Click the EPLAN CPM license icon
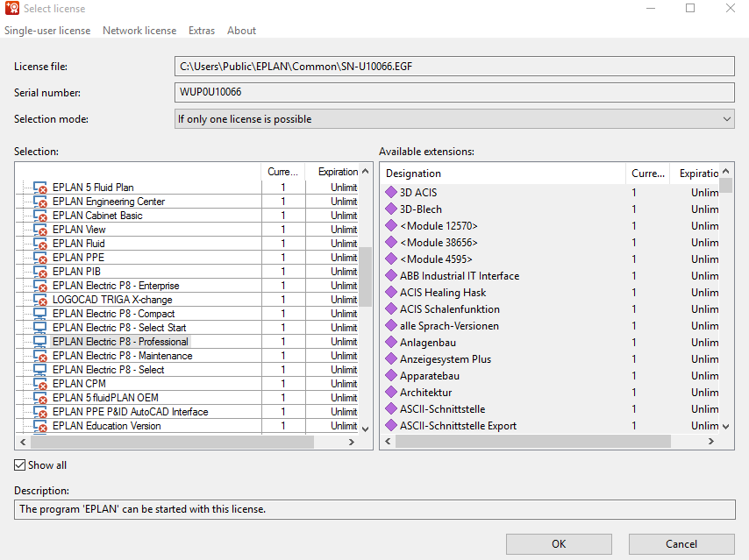This screenshot has width=749, height=560. (x=40, y=384)
